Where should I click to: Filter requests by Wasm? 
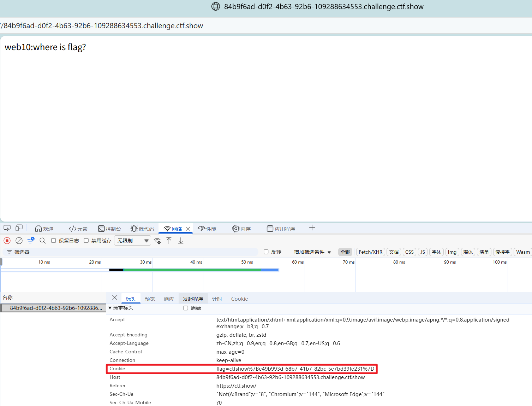click(x=523, y=252)
